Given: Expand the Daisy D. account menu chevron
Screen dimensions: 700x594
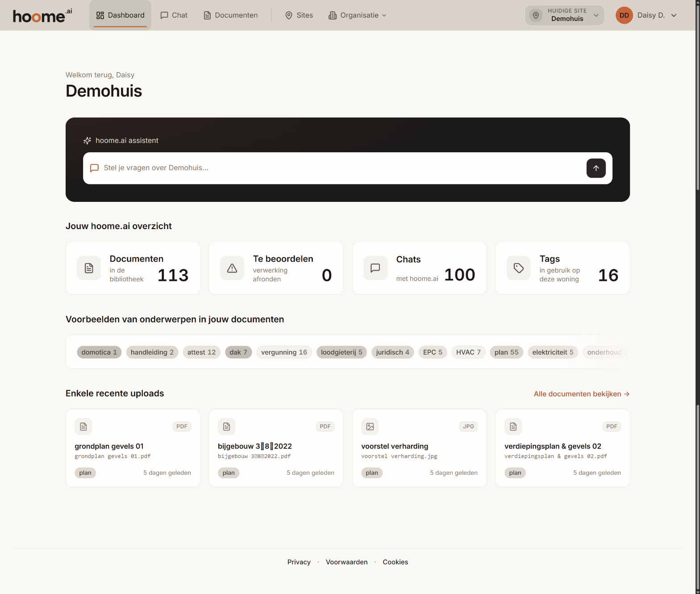Looking at the screenshot, I should (674, 15).
